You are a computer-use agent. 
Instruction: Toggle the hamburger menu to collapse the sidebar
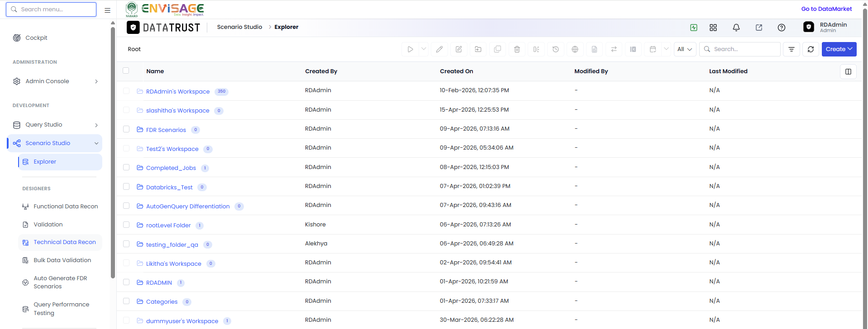(x=107, y=10)
